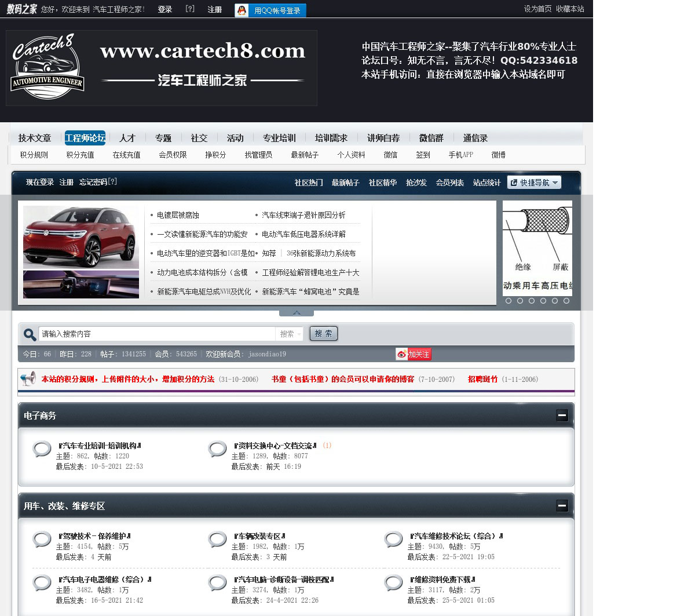Open the search type dropdown
This screenshot has height=616, width=695.
coord(290,334)
